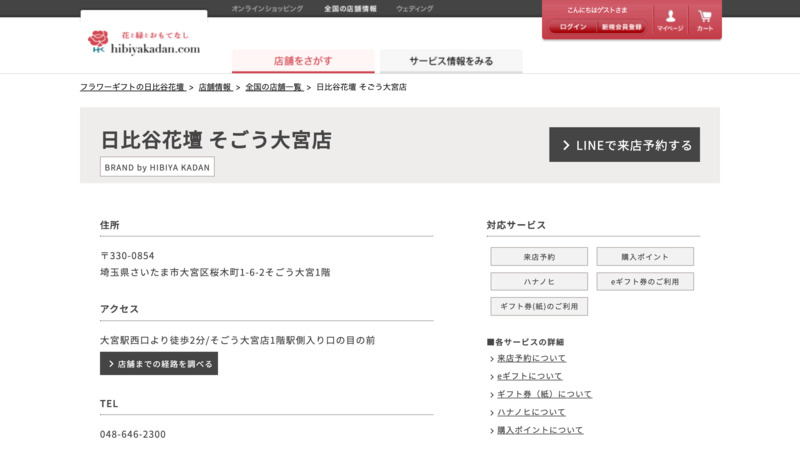Screen dimensions: 800x451
Task: Click the address line 埼玉県さいたま市大宮区桜木町1-6-2
Action: tap(182, 272)
